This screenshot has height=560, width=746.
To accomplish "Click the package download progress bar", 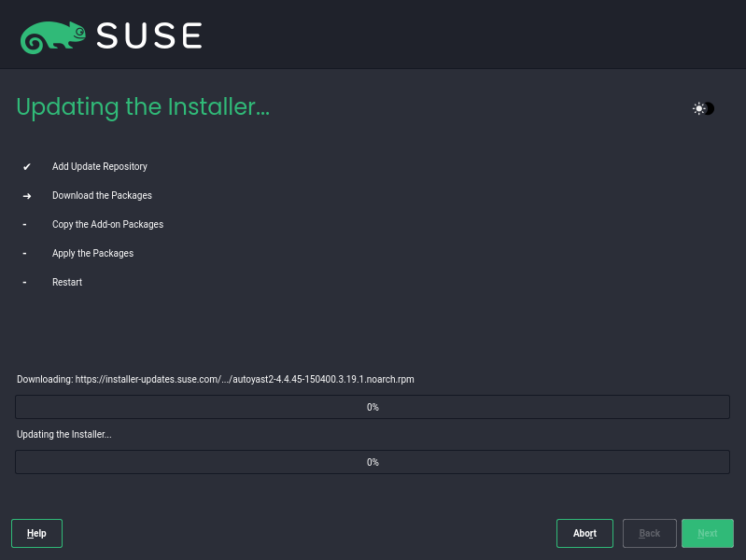I will (373, 407).
